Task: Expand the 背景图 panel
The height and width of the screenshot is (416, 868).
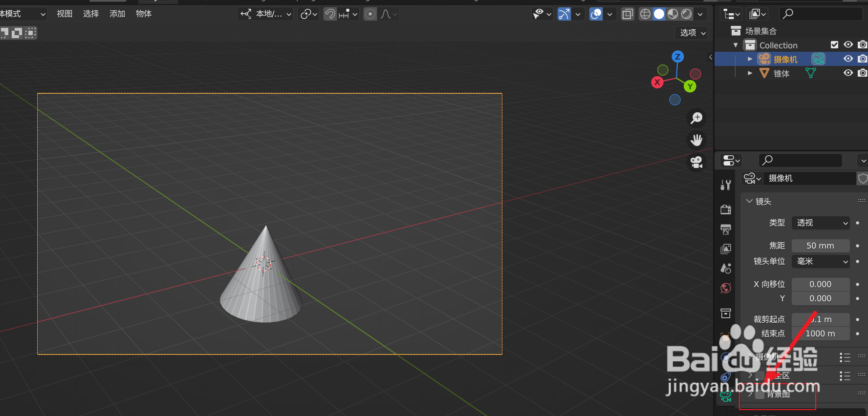Action: point(750,394)
